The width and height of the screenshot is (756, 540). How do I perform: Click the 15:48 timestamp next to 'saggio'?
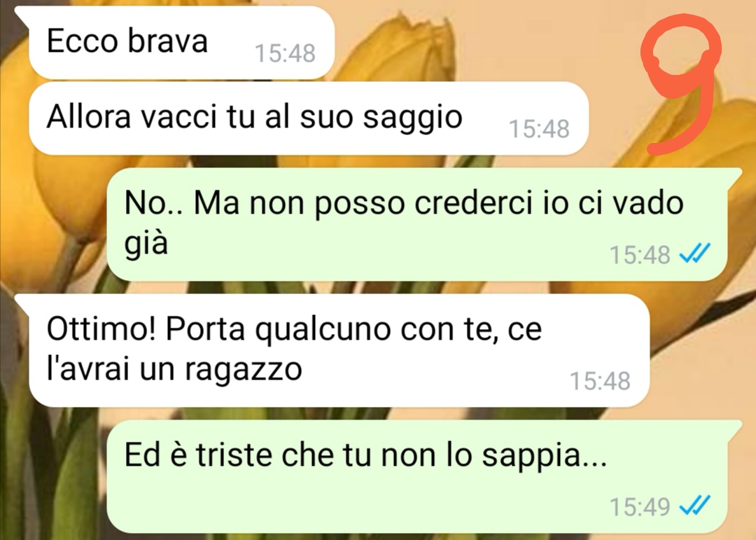point(539,129)
